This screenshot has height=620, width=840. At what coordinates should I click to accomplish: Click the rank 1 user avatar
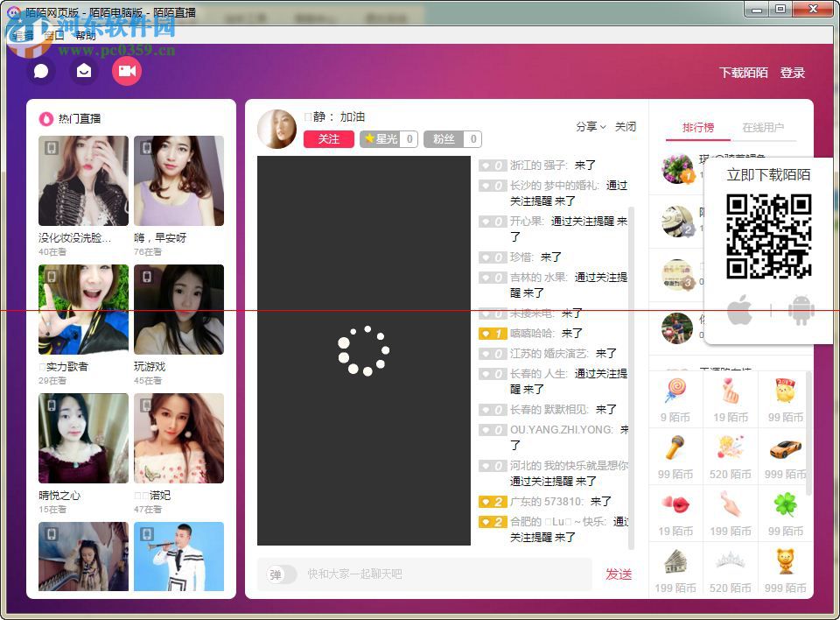[677, 168]
